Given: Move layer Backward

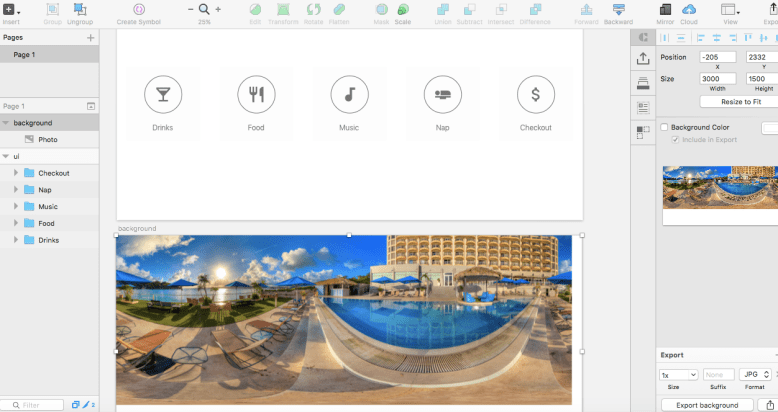Looking at the screenshot, I should [x=618, y=9].
